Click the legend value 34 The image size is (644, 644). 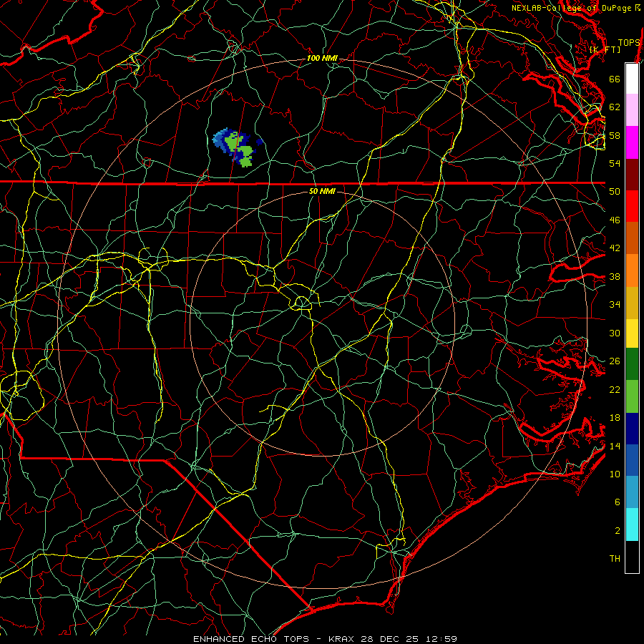click(615, 305)
